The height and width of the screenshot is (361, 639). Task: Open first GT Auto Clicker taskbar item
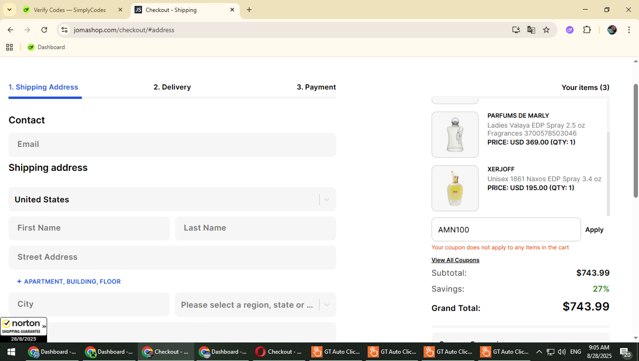pos(335,352)
